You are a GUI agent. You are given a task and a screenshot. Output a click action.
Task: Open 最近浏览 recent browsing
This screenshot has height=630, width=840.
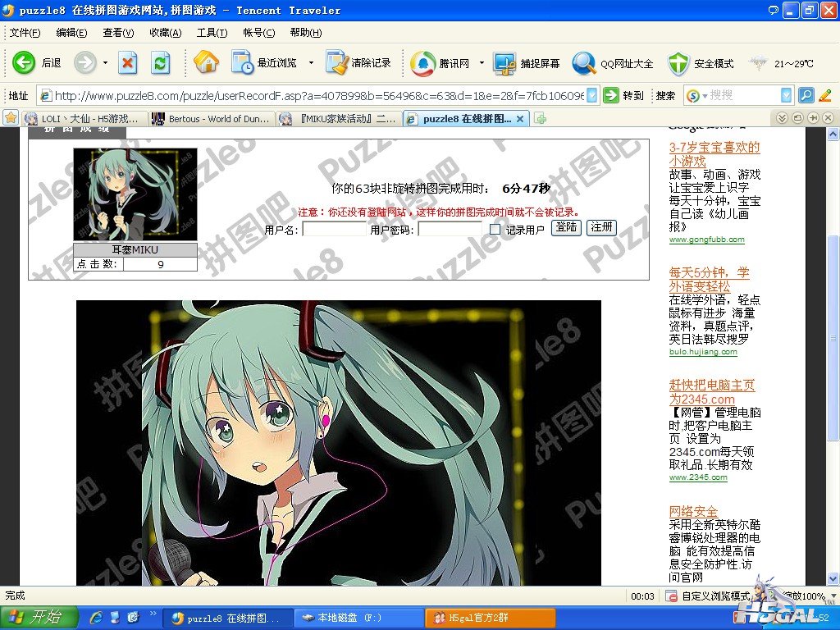[264, 62]
